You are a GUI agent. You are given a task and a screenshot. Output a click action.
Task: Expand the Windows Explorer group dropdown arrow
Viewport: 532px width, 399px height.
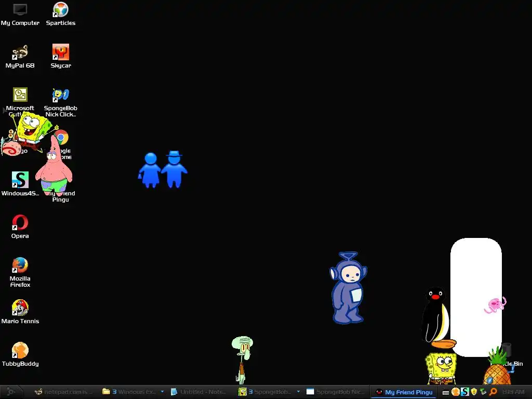coord(162,392)
